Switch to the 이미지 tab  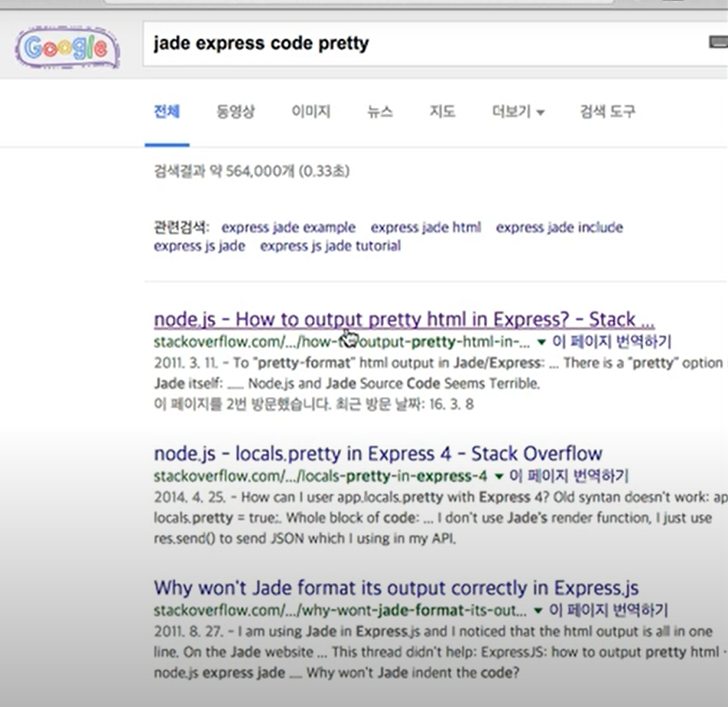[x=310, y=112]
